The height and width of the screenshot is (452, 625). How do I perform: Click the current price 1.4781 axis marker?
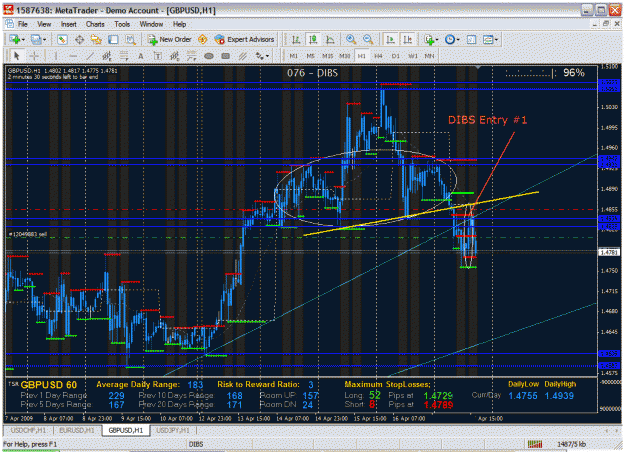click(x=609, y=252)
